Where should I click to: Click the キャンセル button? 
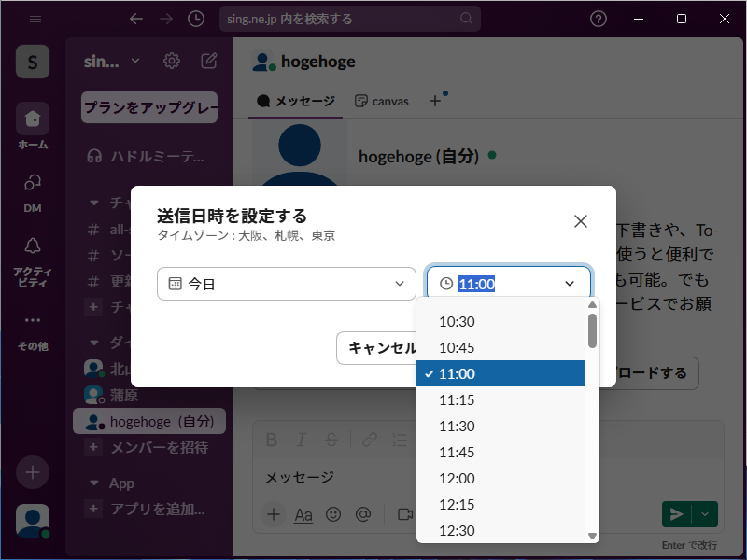pos(377,348)
